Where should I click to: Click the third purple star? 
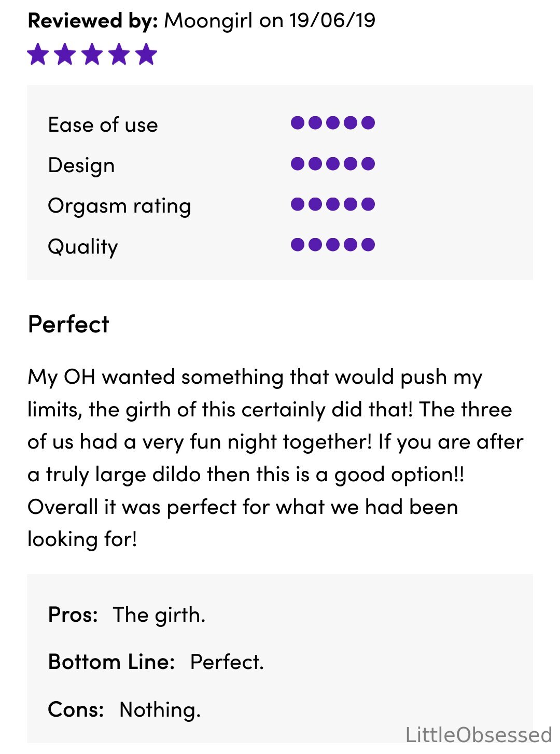point(92,54)
